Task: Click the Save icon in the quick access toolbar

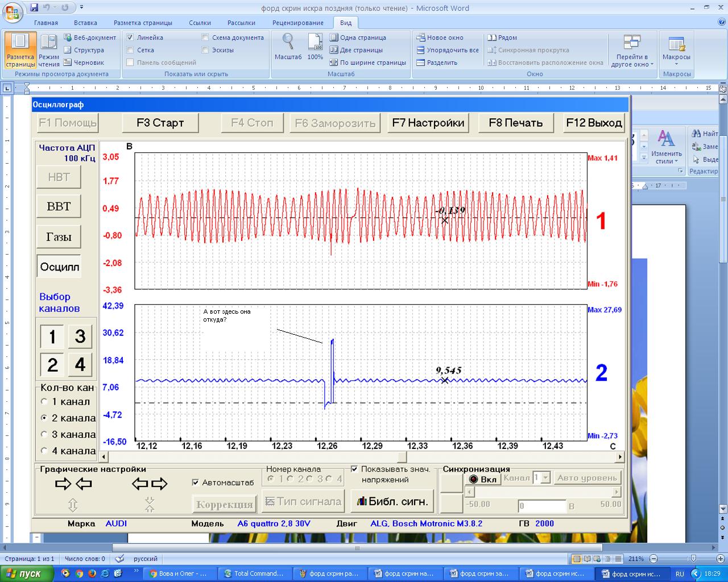Action: click(34, 7)
